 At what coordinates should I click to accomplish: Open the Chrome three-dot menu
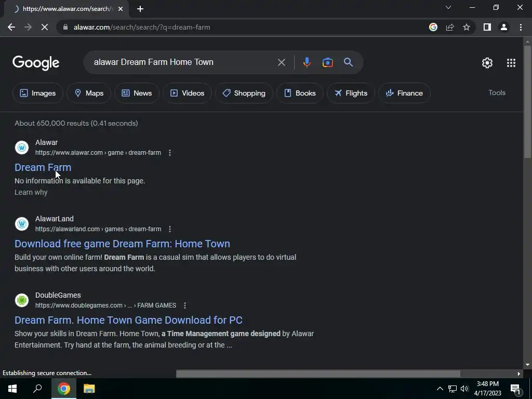click(x=521, y=27)
